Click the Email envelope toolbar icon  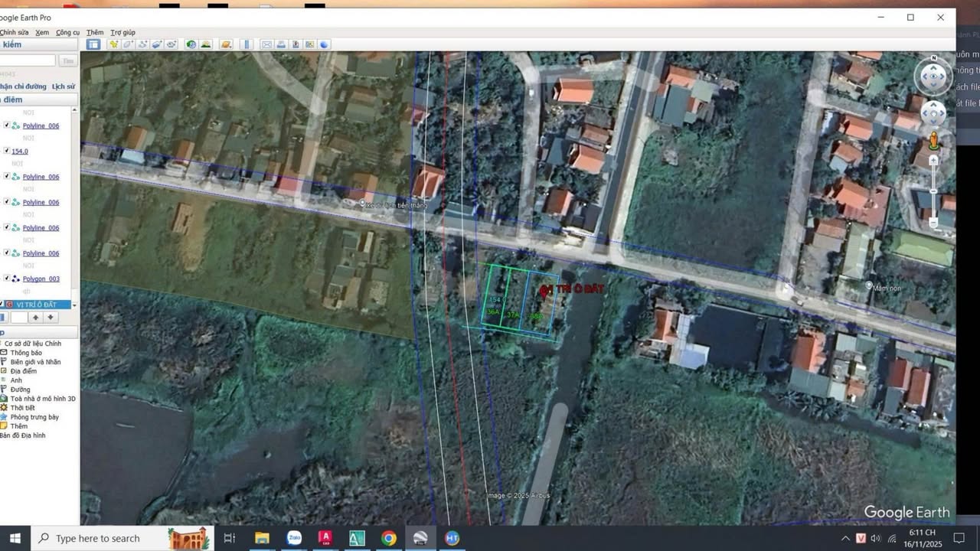[x=266, y=44]
